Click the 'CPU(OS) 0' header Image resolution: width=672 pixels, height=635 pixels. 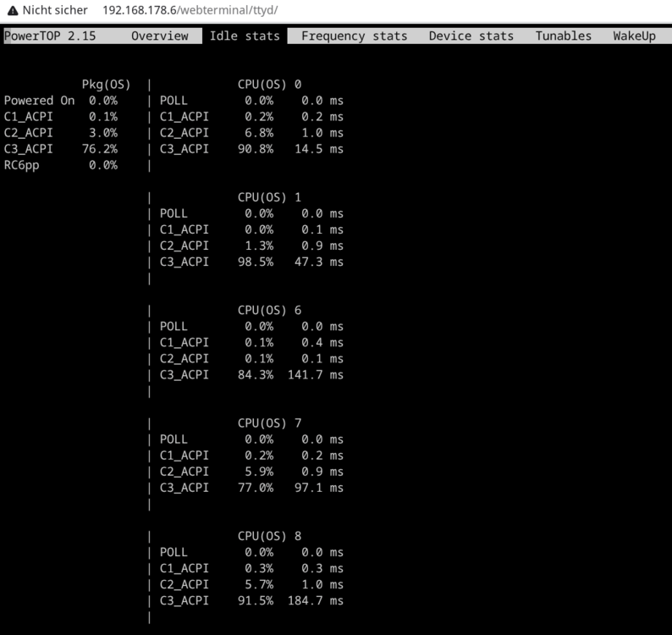(x=270, y=85)
